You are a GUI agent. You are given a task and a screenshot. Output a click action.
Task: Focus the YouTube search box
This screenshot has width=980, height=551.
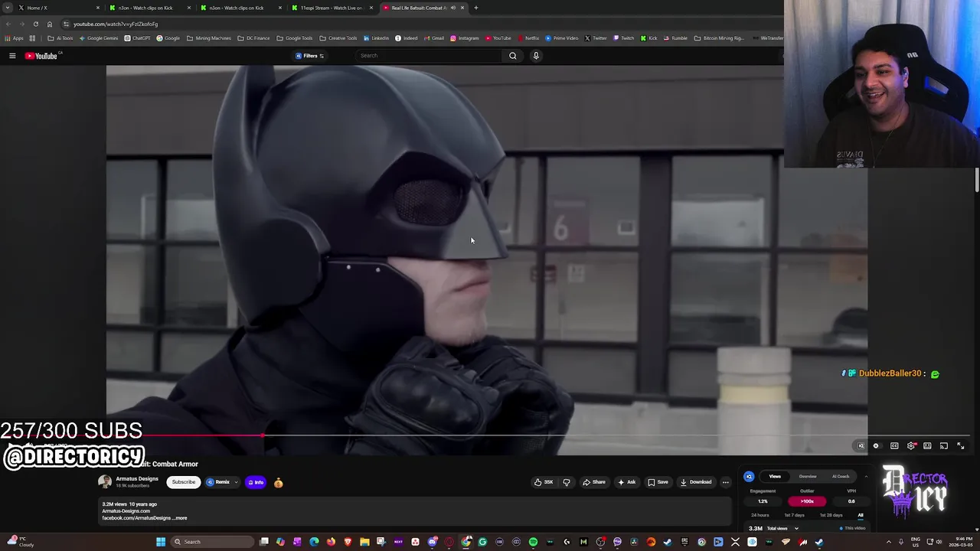click(429, 56)
